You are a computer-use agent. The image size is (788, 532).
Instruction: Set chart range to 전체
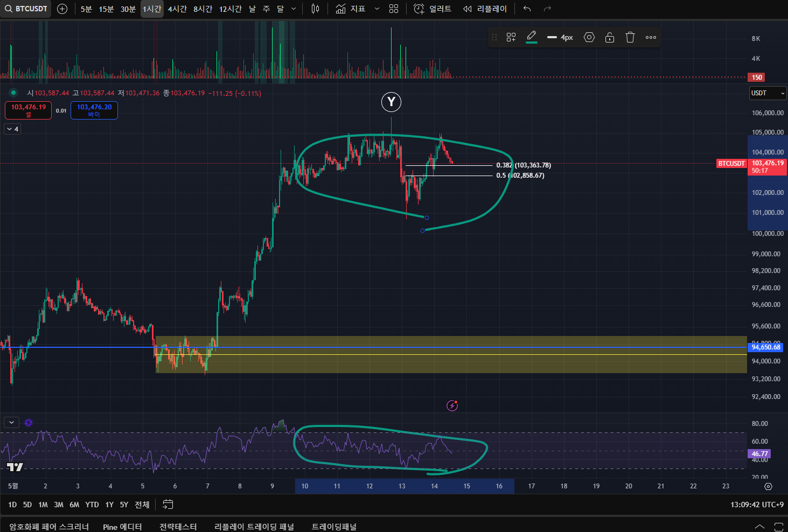pyautogui.click(x=142, y=505)
